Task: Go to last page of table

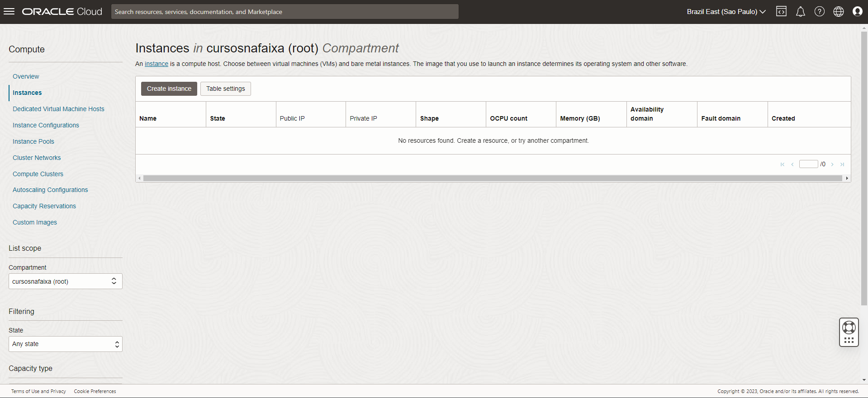Action: tap(842, 164)
